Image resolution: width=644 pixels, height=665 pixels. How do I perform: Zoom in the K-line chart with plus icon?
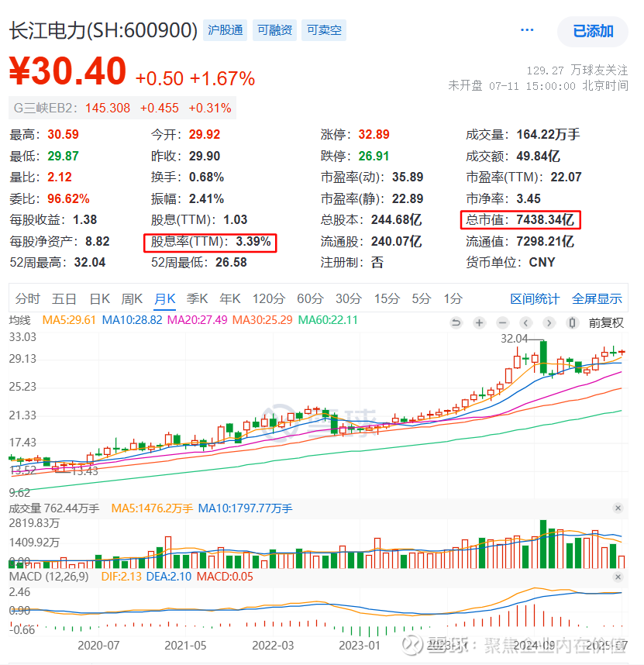[479, 323]
